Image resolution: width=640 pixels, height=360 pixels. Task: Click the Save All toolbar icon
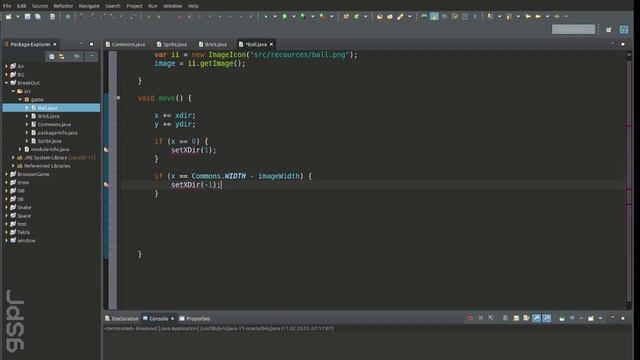pyautogui.click(x=38, y=17)
